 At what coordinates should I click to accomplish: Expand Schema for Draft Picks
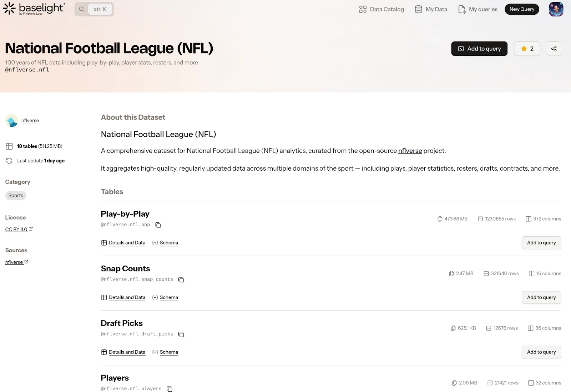pyautogui.click(x=165, y=352)
